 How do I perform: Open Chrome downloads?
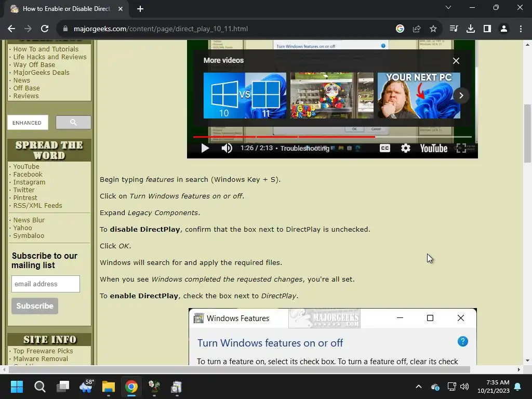pyautogui.click(x=471, y=29)
